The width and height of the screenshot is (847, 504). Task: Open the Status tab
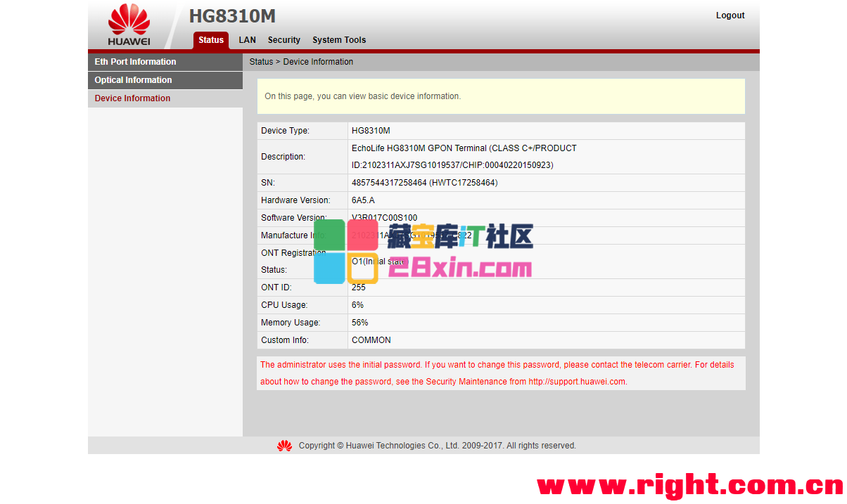210,40
